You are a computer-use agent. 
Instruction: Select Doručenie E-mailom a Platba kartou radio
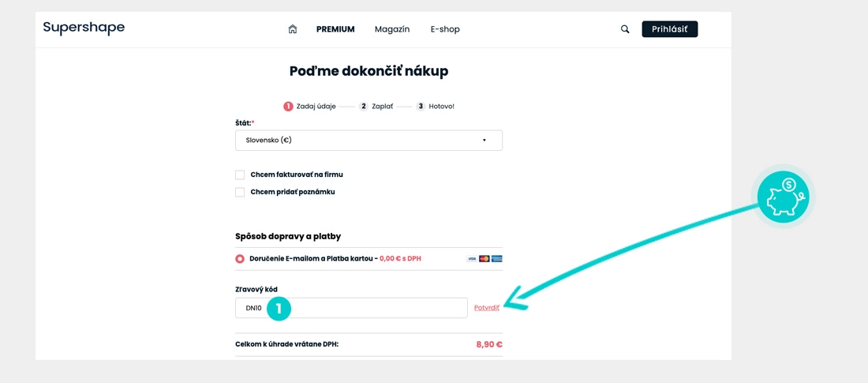tap(240, 258)
